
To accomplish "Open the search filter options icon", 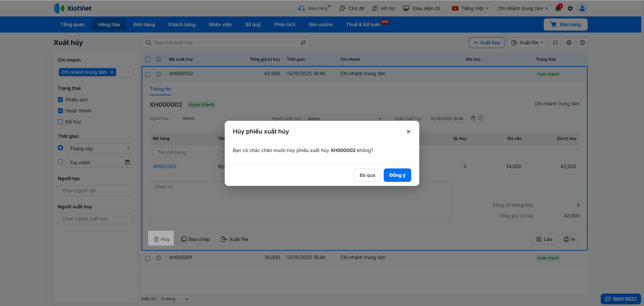I will coord(303,43).
